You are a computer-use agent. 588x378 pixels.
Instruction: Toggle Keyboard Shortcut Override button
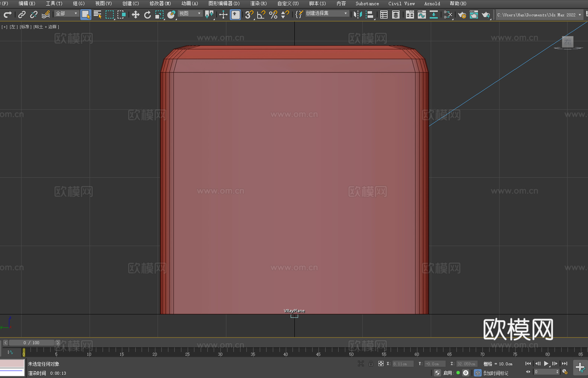tap(235, 14)
